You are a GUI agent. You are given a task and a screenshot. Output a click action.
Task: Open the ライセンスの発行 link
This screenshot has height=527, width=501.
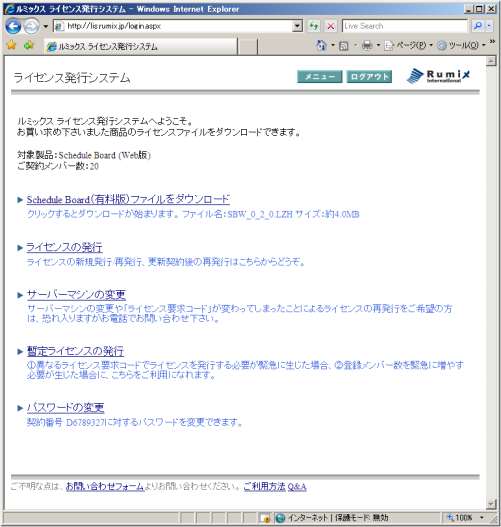pos(64,247)
